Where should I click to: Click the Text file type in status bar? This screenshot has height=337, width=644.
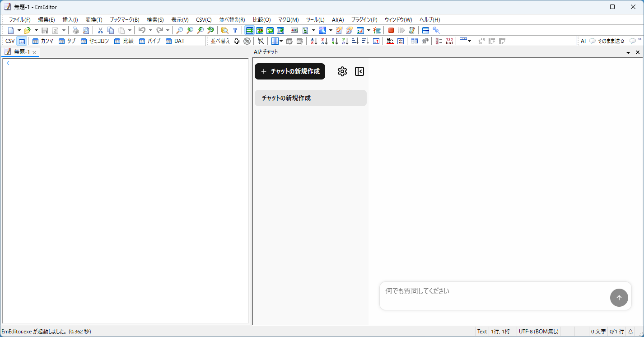pos(482,332)
